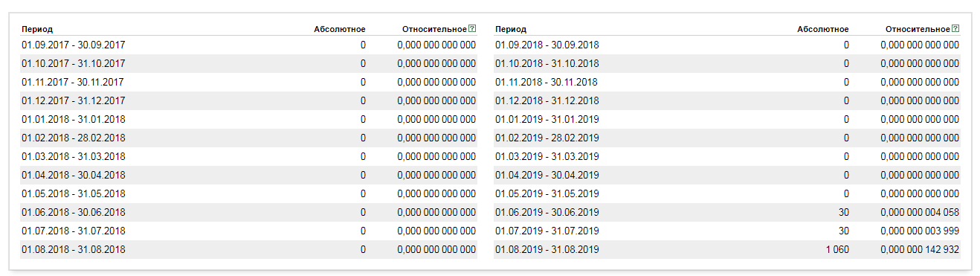980x276 pixels.
Task: Select the row 01.11.2018 - 30.11.2018
Action: pos(727,82)
